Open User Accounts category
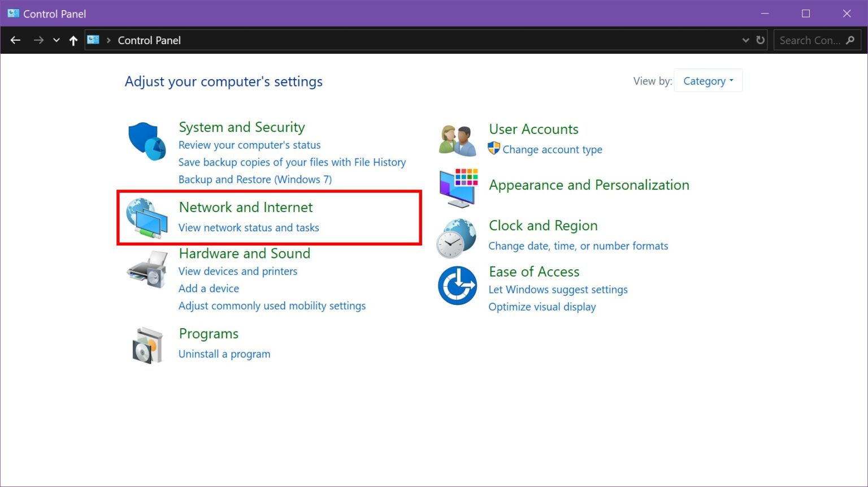 tap(533, 129)
